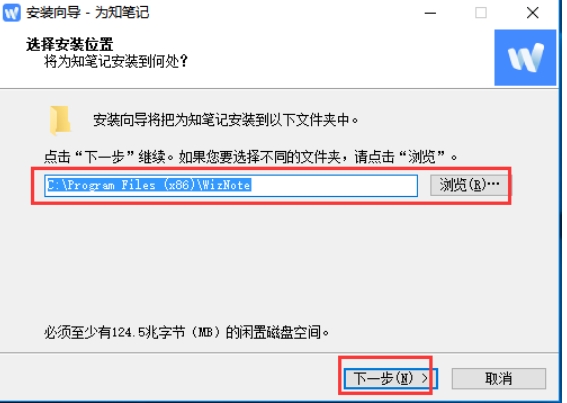Click the small WizNote icon in title bar

(x=12, y=13)
